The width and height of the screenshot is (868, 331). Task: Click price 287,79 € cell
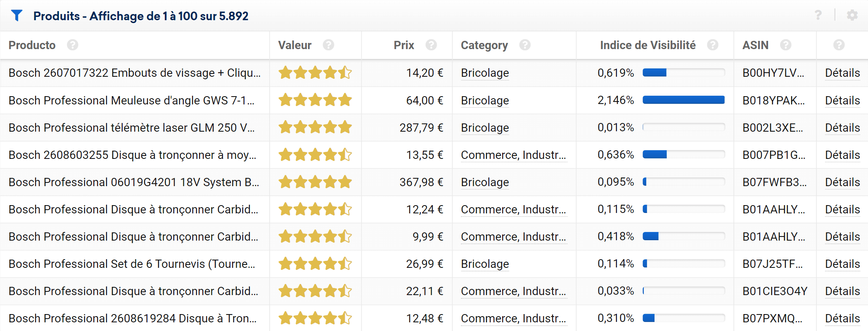(421, 128)
